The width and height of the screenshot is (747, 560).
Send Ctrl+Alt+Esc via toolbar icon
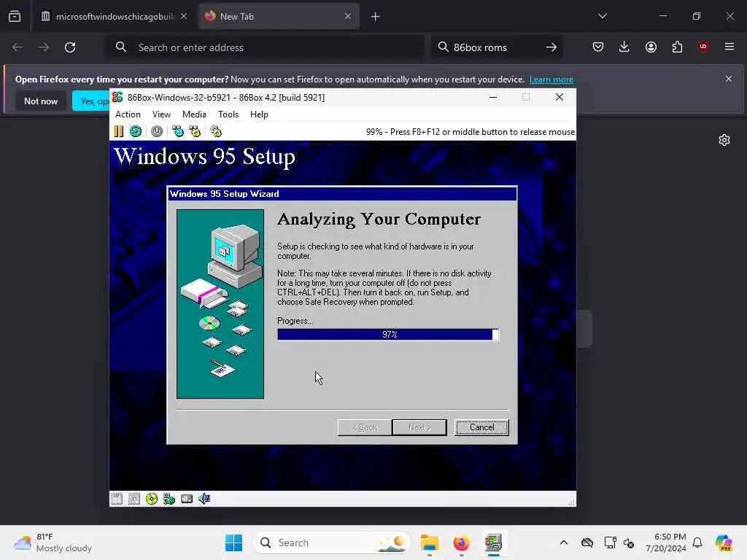point(195,131)
